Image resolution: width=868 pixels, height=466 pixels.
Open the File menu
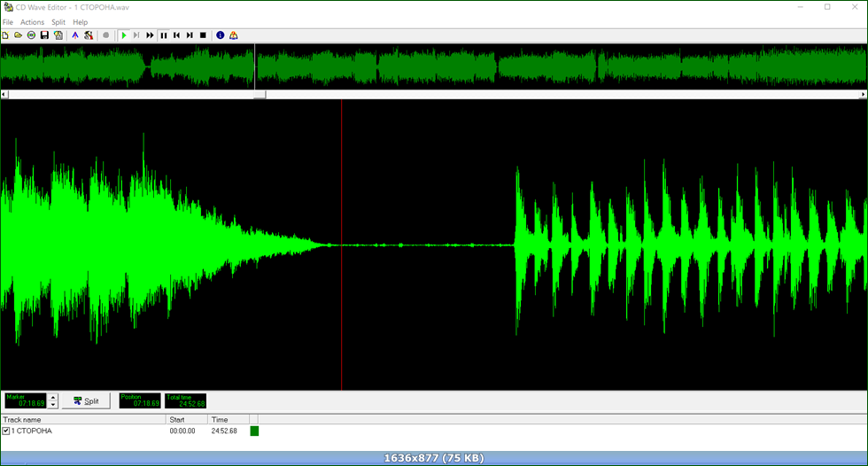point(8,22)
